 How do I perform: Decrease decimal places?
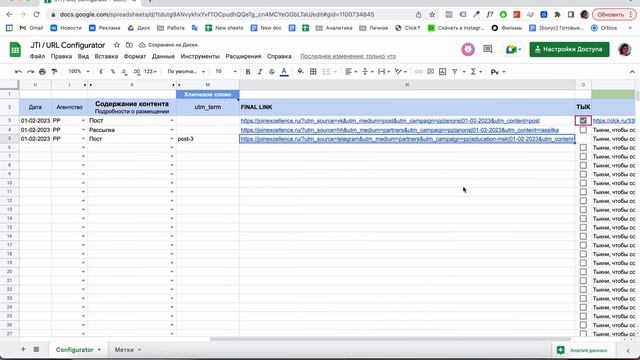(x=124, y=72)
